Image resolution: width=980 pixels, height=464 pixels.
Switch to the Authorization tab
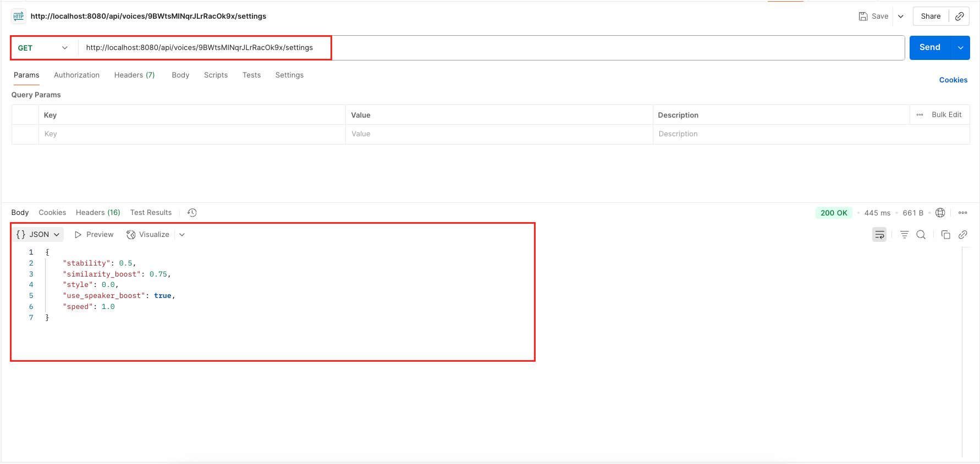coord(76,75)
